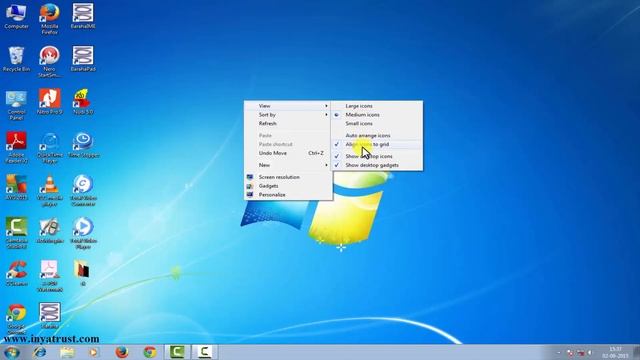
Task: Select the Nitro Pro 9 desktop shortcut
Action: (49, 102)
